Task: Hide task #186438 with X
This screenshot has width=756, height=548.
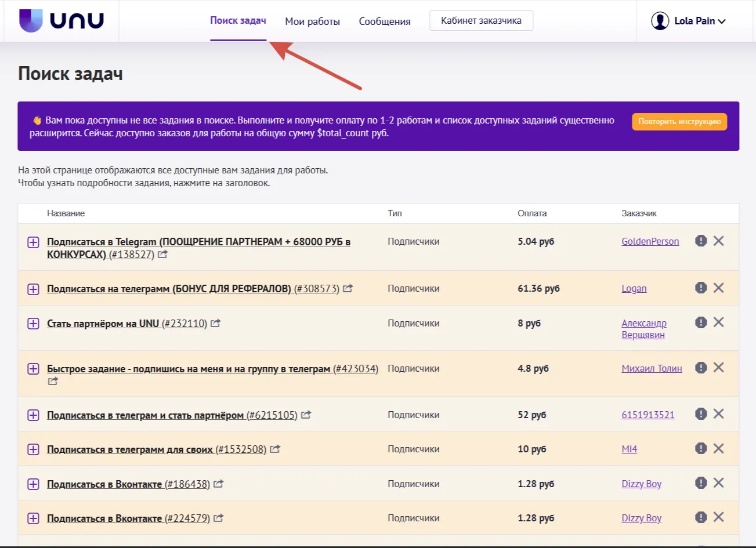Action: [718, 482]
